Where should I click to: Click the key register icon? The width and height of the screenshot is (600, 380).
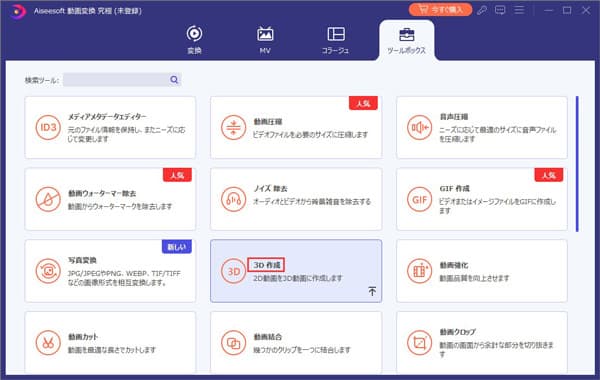point(482,10)
